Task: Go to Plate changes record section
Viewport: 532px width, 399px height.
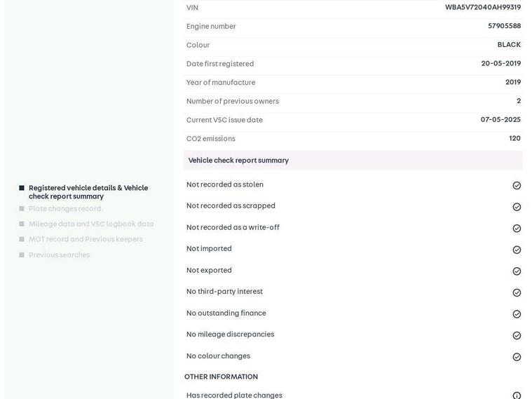Action: 65,209
